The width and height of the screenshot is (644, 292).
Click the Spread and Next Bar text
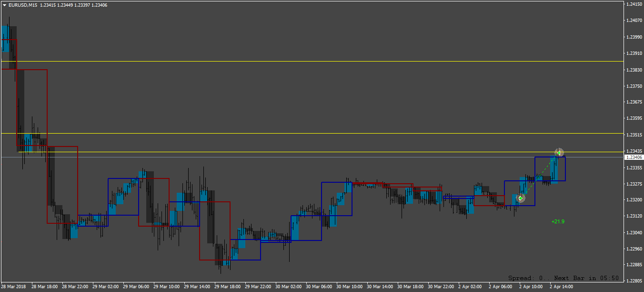point(563,278)
